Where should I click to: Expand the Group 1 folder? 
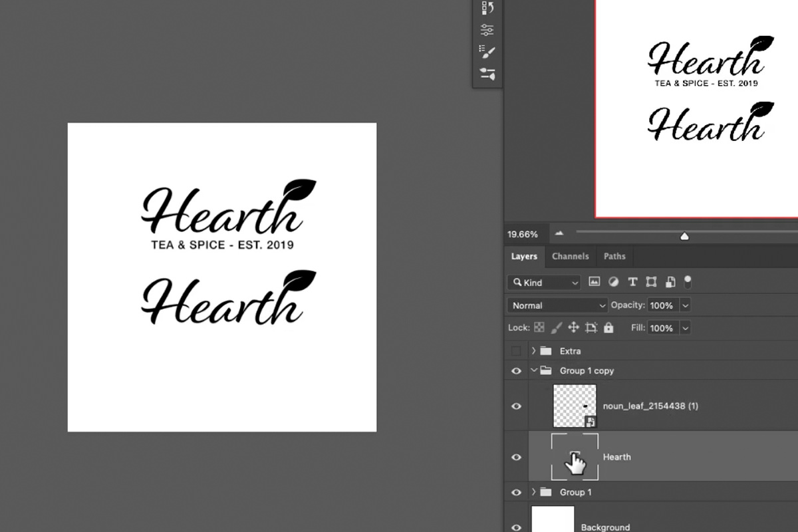[x=533, y=492]
